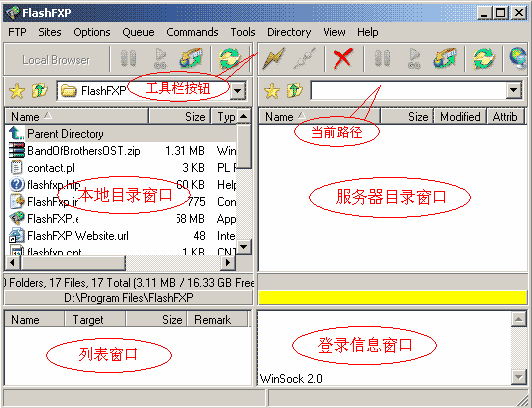Open the server path dropdown arrow
Screen dimensions: 532x408
(513, 90)
